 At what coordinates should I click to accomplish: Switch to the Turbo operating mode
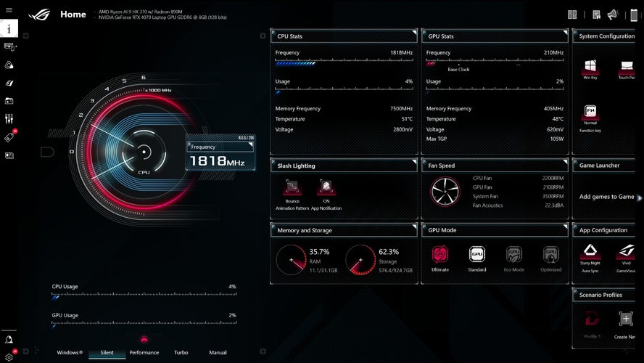click(181, 353)
